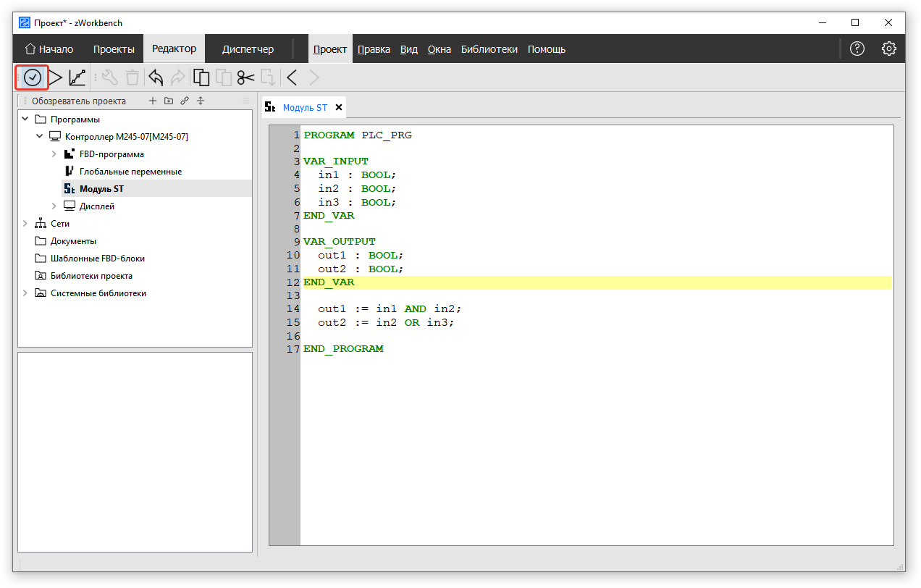Expand the Системные библиотеки node
The width and height of the screenshot is (921, 588).
click(25, 293)
